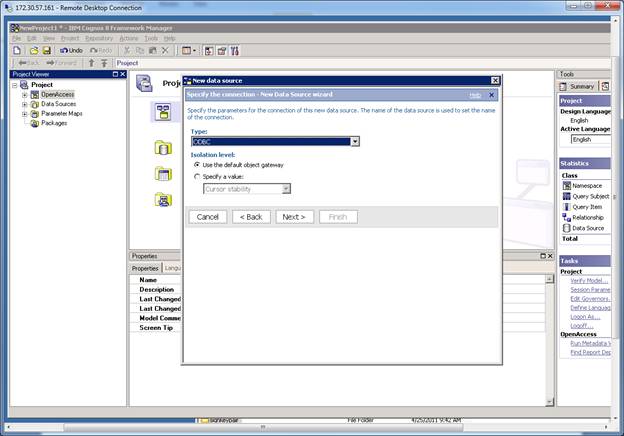Click the Up arrow navigation icon
Screen dimensions: 624x436
[x=91, y=63]
